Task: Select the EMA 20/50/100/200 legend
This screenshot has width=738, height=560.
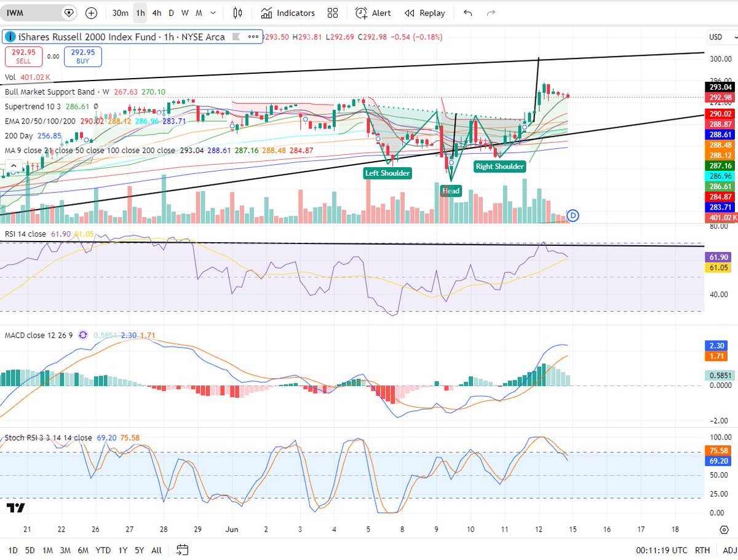Action: pyautogui.click(x=41, y=121)
